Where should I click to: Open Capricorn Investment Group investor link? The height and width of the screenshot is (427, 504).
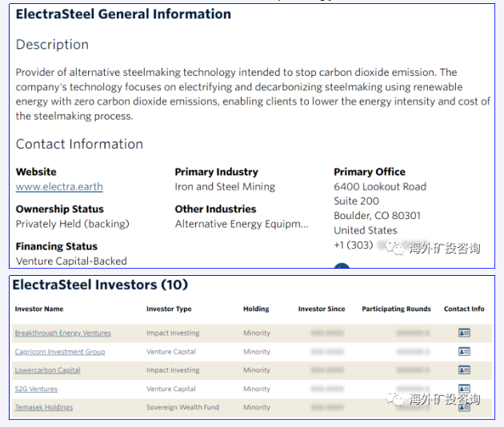59,352
